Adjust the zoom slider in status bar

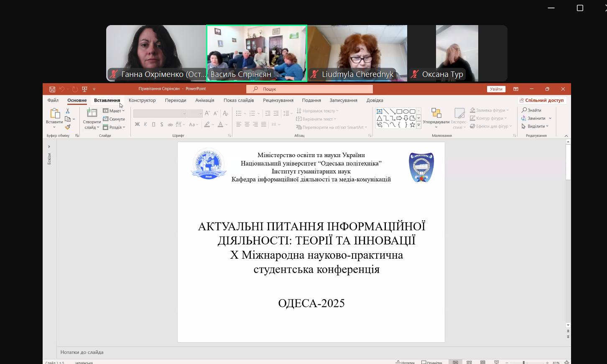[524, 362]
